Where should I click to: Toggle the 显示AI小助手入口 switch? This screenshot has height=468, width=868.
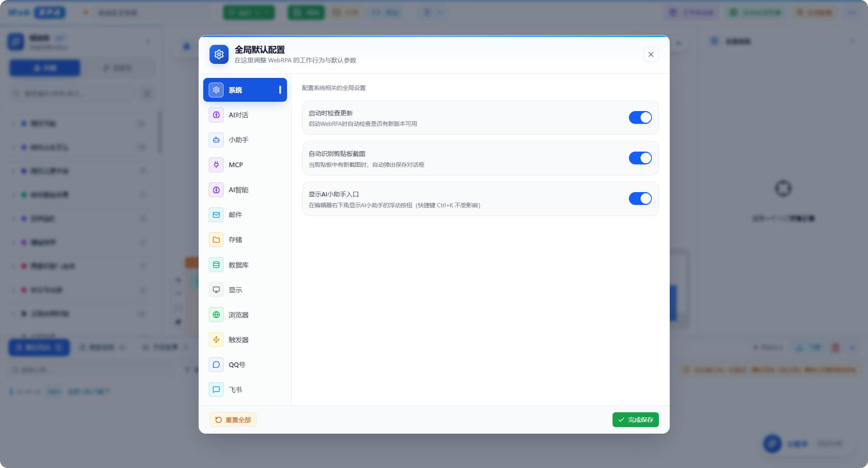point(640,199)
